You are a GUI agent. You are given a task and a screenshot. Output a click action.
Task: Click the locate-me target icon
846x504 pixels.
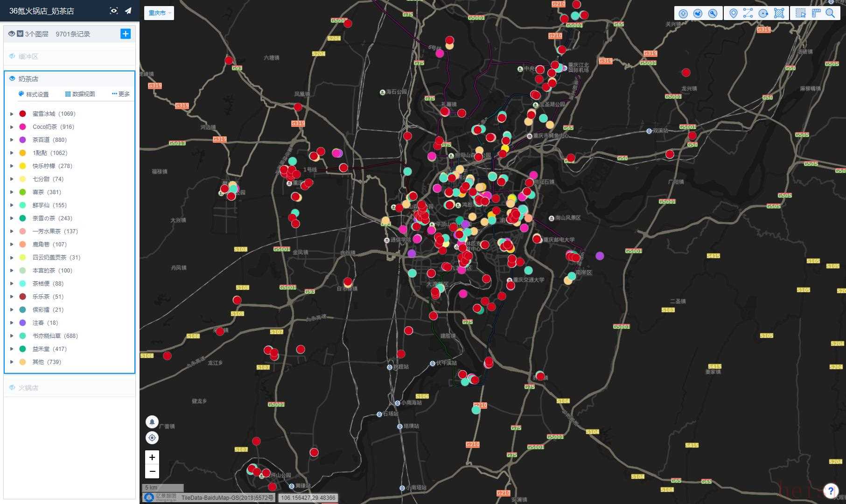click(152, 438)
